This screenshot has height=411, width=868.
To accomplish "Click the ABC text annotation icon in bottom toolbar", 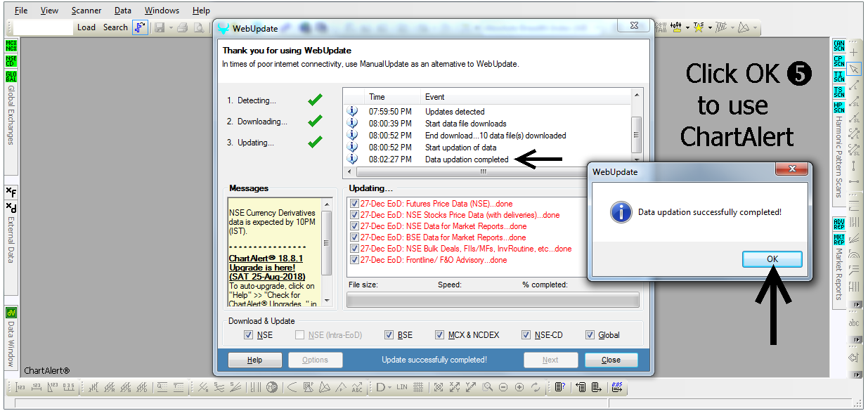I will pos(357,387).
